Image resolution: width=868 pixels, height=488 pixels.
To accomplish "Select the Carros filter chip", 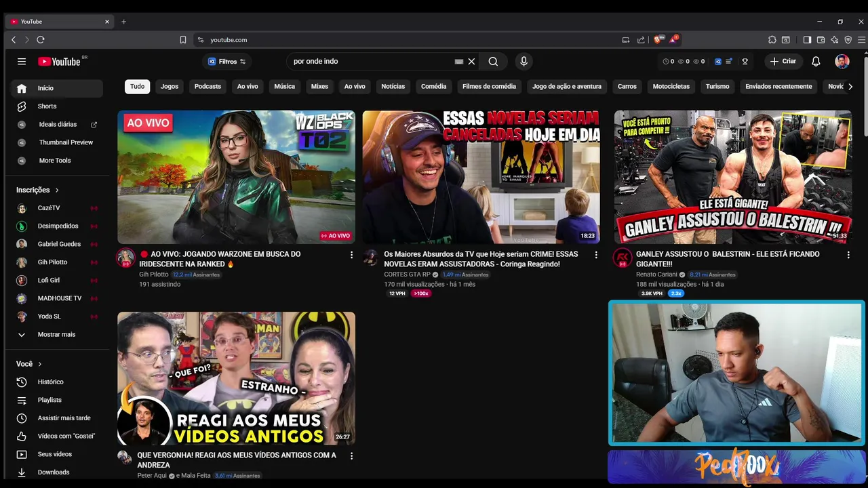I will (x=627, y=87).
